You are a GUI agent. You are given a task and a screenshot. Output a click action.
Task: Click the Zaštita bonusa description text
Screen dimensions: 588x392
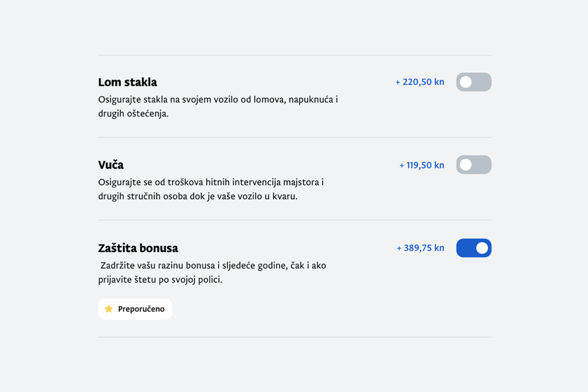tap(212, 272)
